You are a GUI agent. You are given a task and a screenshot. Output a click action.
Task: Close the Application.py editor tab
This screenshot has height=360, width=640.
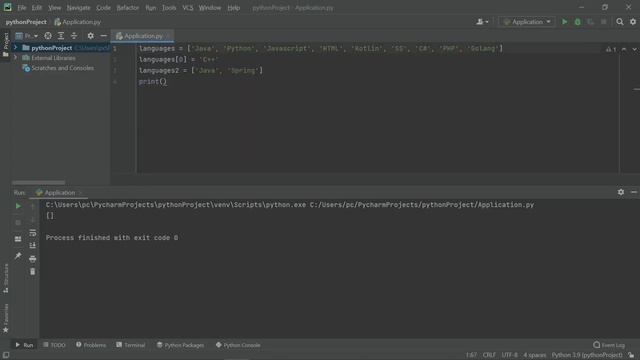pyautogui.click(x=168, y=36)
